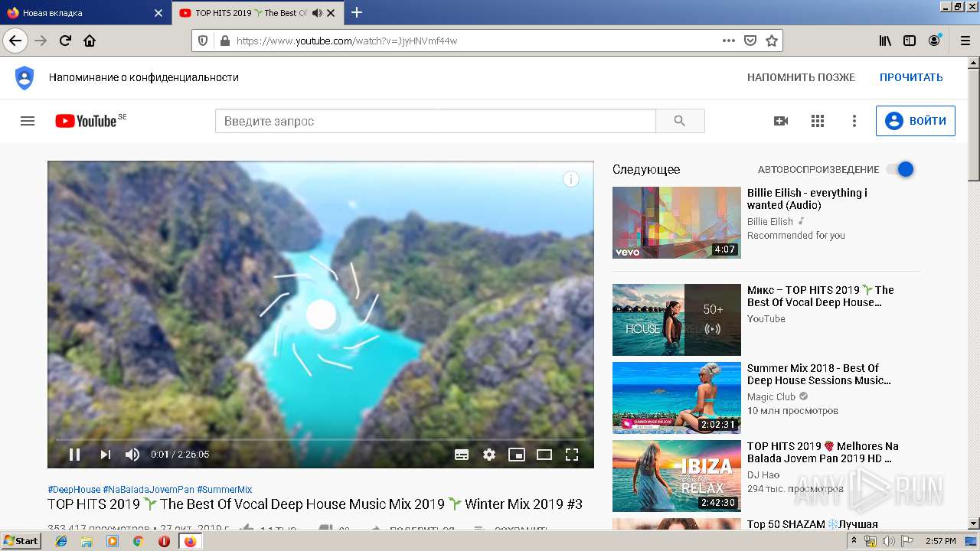Go back in browser history
Screen dimensions: 980x551
15,41
